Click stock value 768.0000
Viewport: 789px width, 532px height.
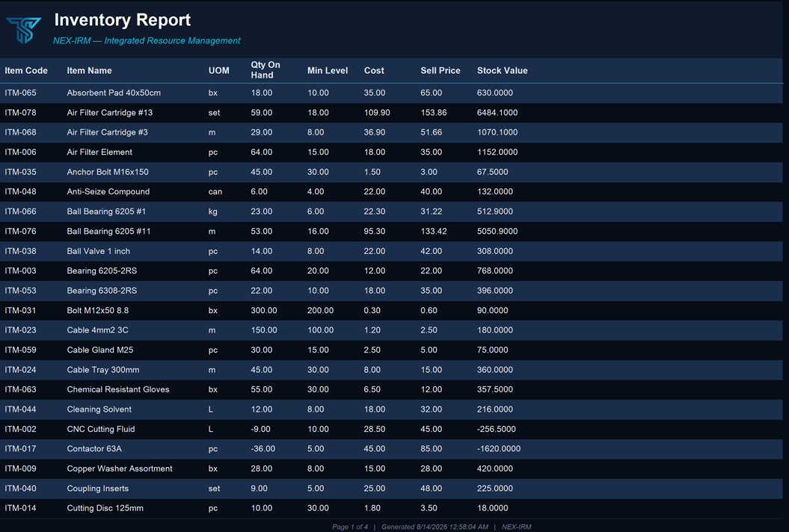494,271
